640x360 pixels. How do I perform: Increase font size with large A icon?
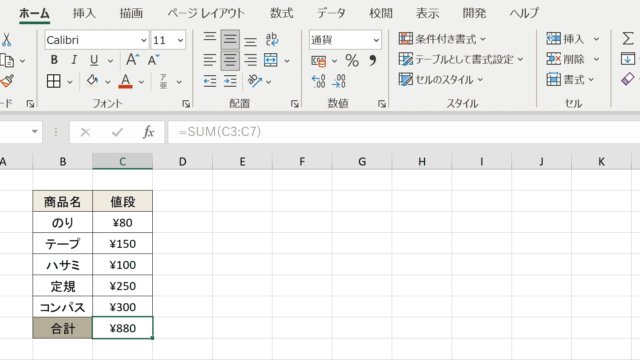[x=132, y=60]
